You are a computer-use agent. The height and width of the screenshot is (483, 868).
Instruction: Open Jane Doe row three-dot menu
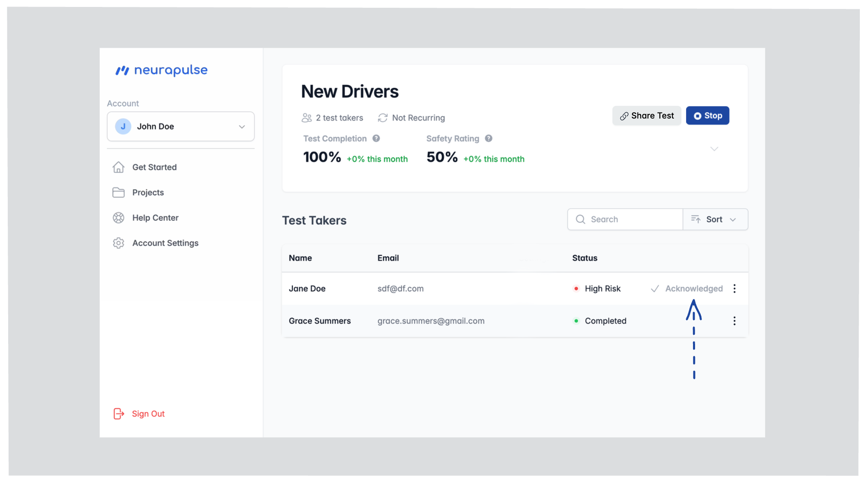(734, 289)
